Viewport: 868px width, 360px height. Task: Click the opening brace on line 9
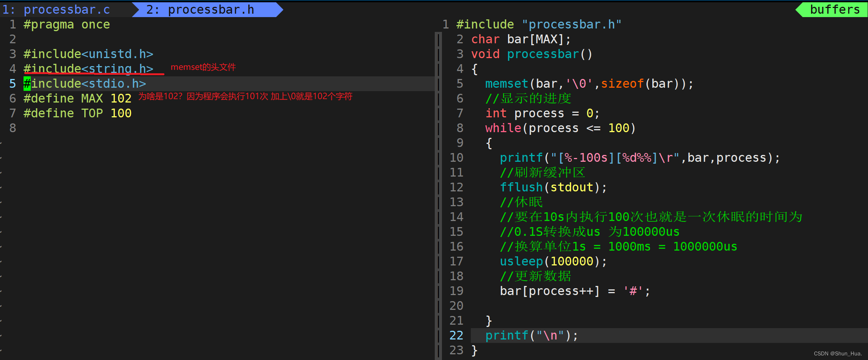tap(489, 143)
